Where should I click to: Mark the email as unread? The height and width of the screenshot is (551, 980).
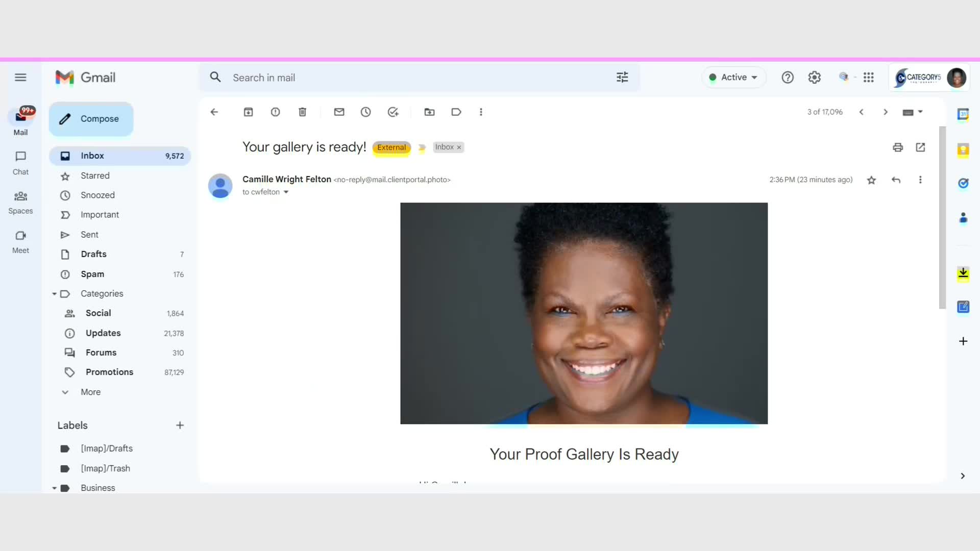click(339, 112)
